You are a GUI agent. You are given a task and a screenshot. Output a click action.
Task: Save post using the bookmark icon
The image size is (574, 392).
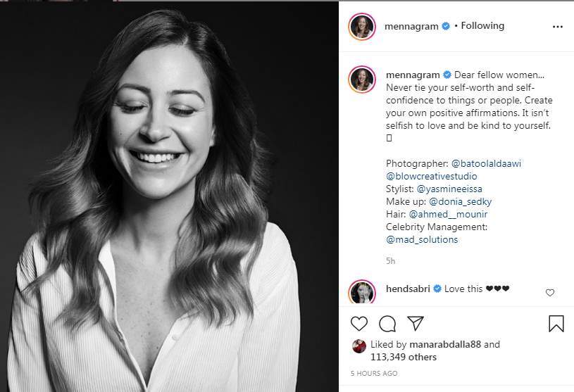tap(556, 324)
